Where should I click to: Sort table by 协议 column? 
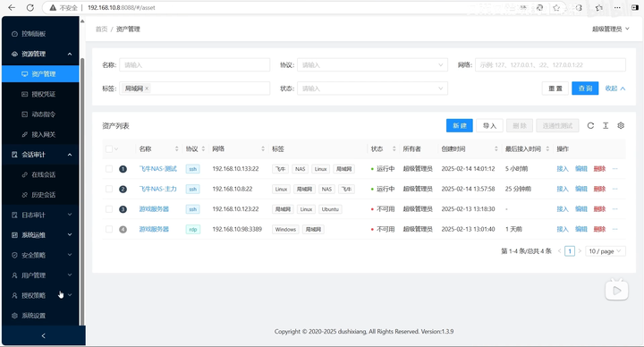point(203,148)
